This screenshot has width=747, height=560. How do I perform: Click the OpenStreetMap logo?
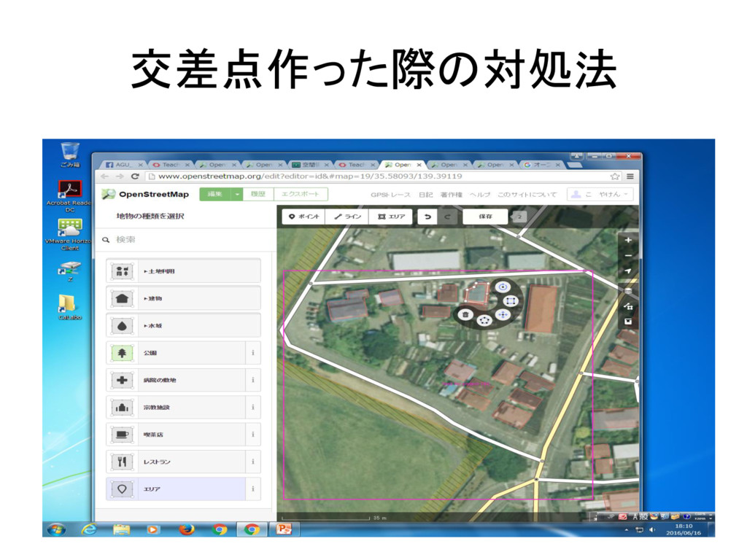145,194
